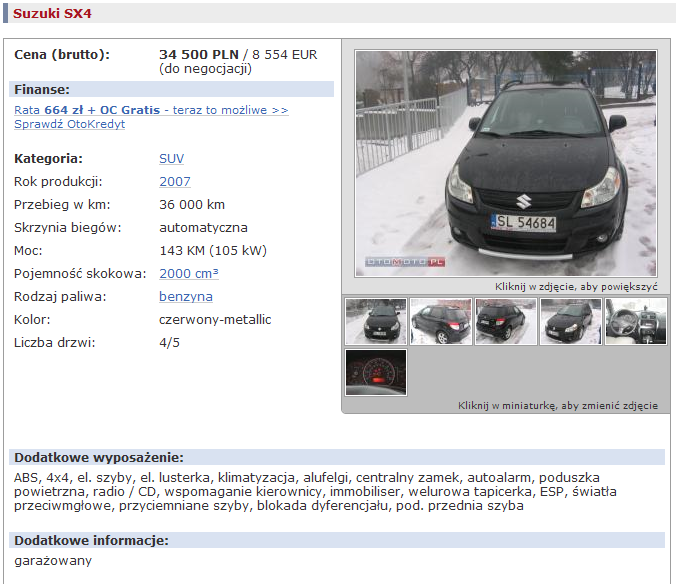Click the power value 143 KM (105 kW)
The height and width of the screenshot is (584, 676).
213,250
